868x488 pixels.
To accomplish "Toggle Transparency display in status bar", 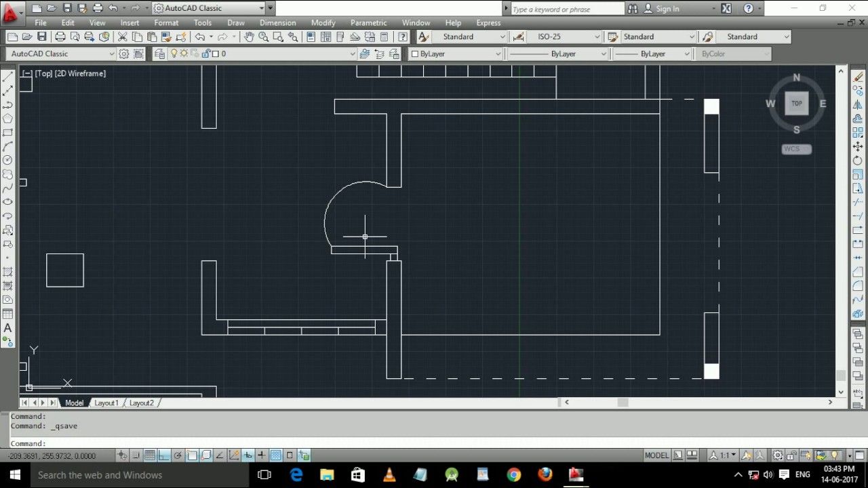I will [276, 455].
